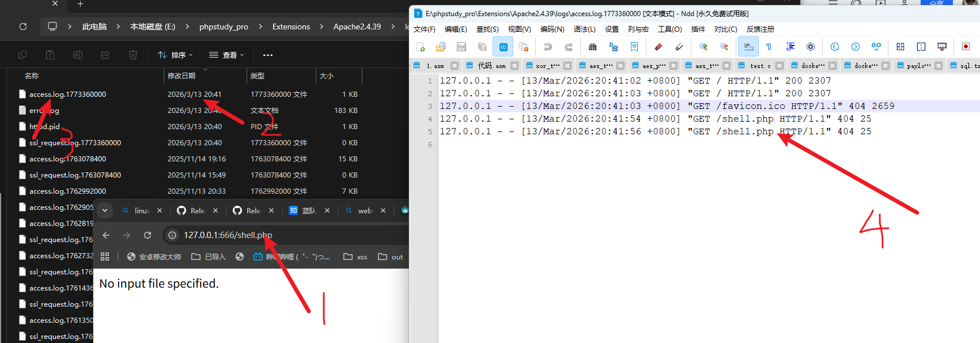Open the 排序 sort dropdown
Image resolution: width=980 pixels, height=343 pixels.
coord(176,55)
